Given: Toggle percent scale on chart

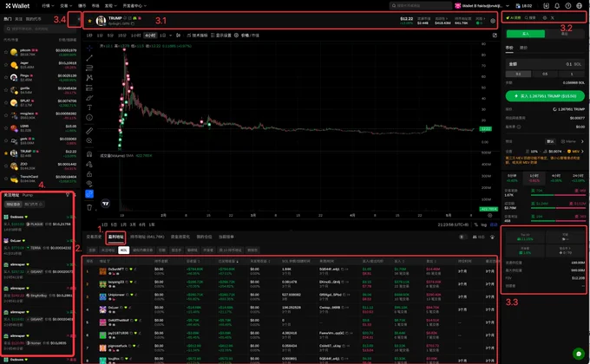Looking at the screenshot, I should (x=476, y=224).
